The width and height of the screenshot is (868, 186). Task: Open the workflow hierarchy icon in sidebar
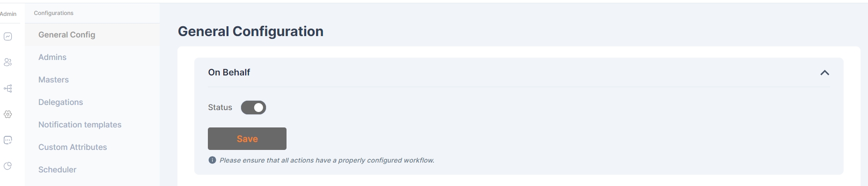8,89
